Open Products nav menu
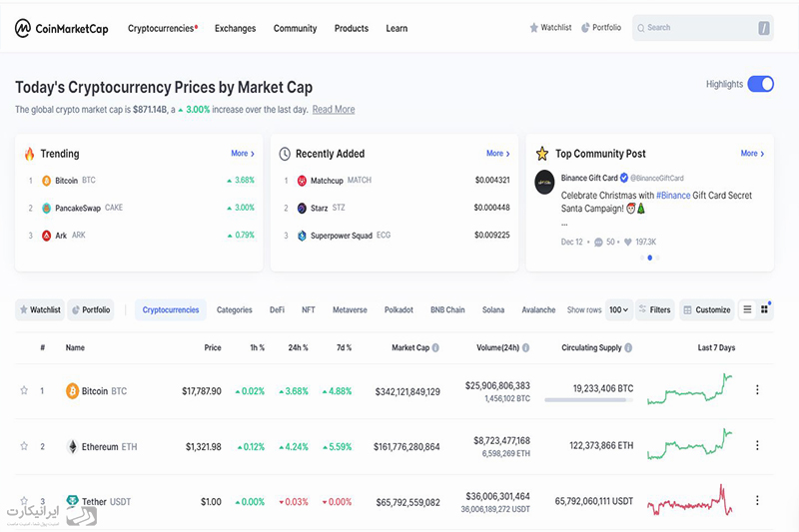This screenshot has width=799, height=532. click(352, 29)
